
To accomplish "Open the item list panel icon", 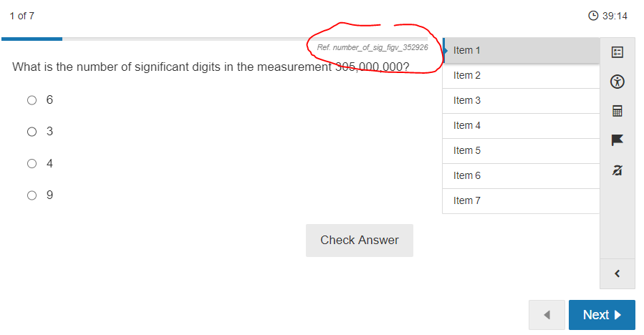I will pyautogui.click(x=617, y=52).
